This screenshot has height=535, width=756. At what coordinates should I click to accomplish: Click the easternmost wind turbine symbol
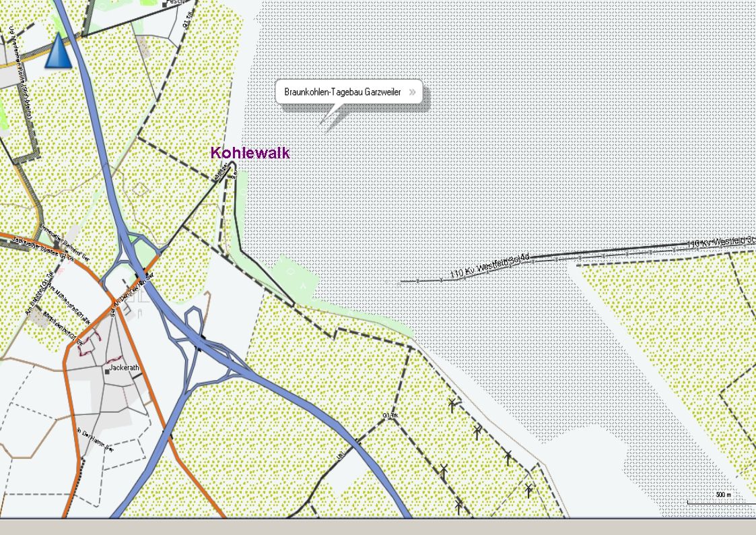(529, 489)
